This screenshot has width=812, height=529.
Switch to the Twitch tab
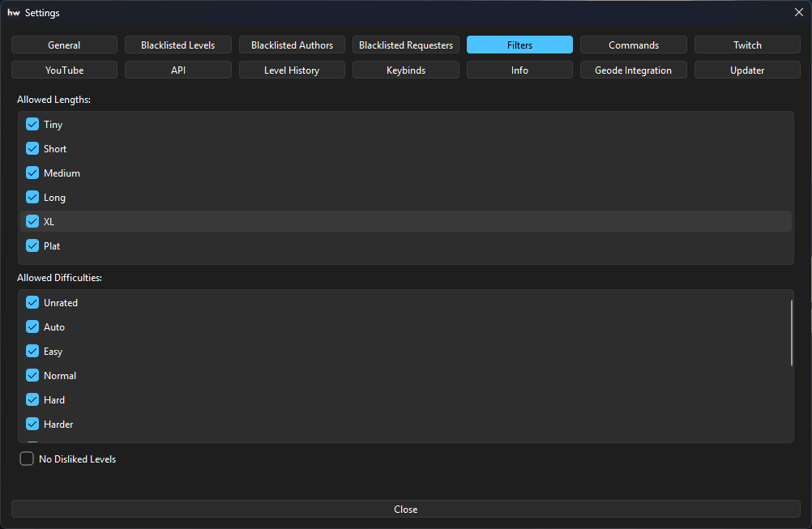click(x=747, y=45)
